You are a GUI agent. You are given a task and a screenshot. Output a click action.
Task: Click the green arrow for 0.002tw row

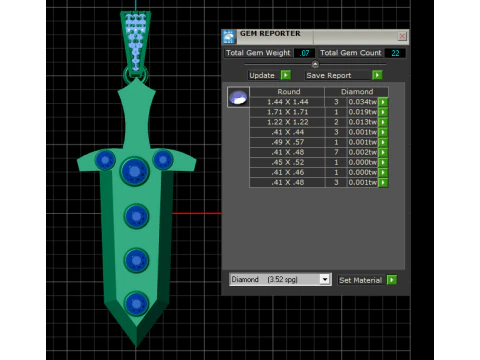(383, 152)
